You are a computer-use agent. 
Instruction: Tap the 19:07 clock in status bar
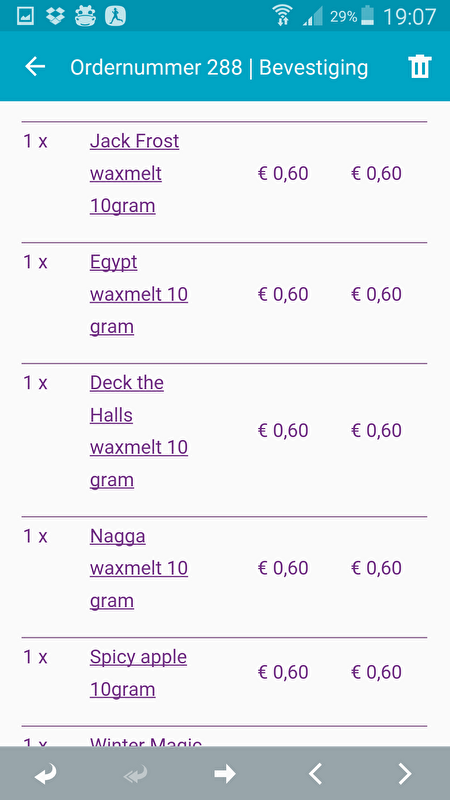pyautogui.click(x=409, y=17)
